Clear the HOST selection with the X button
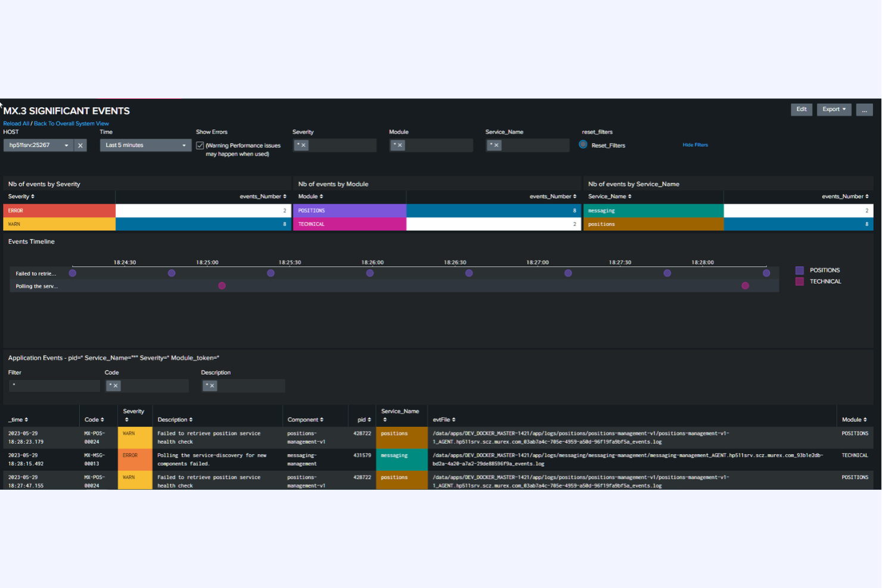This screenshot has width=882, height=588. coord(80,145)
